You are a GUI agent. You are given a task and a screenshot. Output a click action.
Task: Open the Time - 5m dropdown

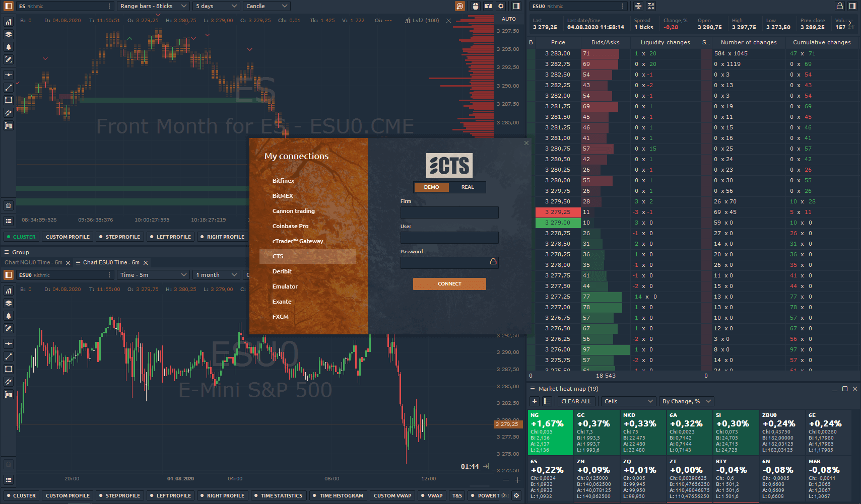point(153,275)
